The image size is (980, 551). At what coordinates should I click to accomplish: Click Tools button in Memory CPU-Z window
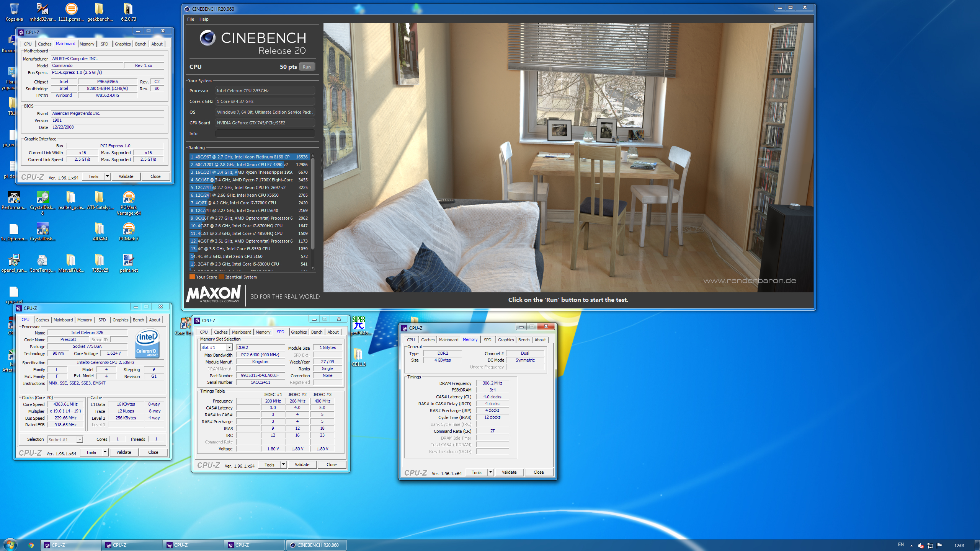coord(477,472)
